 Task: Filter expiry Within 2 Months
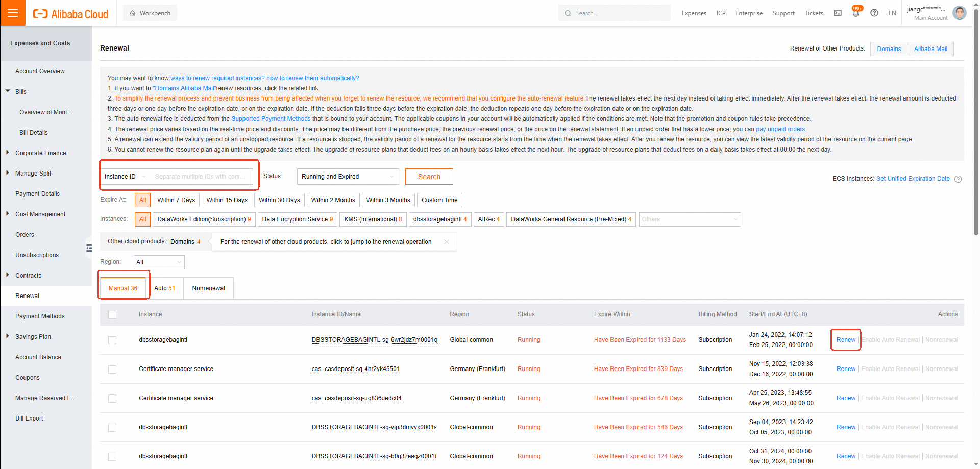333,200
